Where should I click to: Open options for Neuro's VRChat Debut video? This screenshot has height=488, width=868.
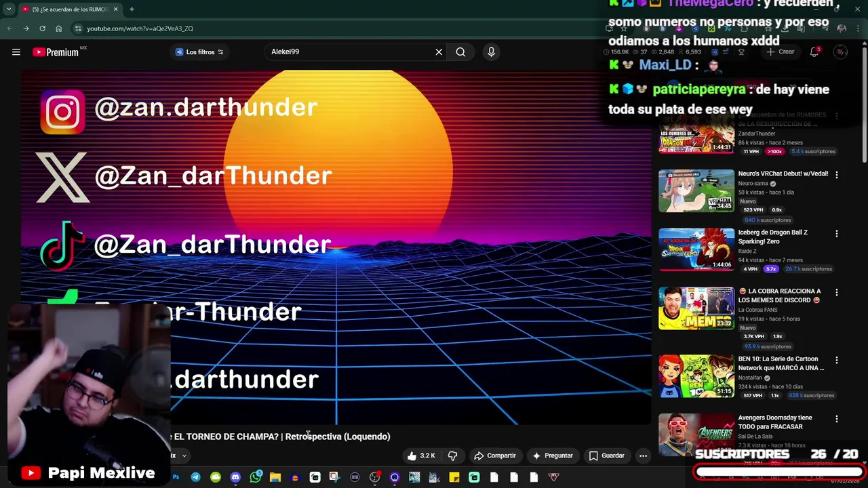pos(836,175)
